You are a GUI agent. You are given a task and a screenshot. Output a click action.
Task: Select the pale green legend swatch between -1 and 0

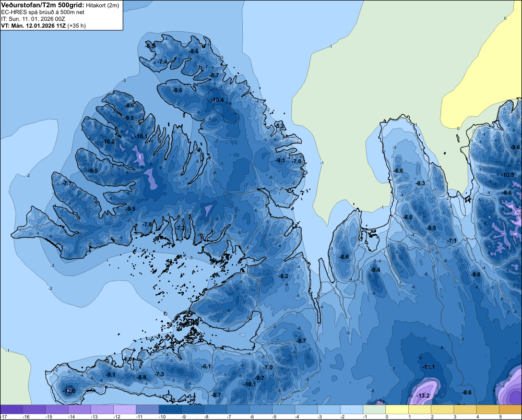[x=374, y=410]
